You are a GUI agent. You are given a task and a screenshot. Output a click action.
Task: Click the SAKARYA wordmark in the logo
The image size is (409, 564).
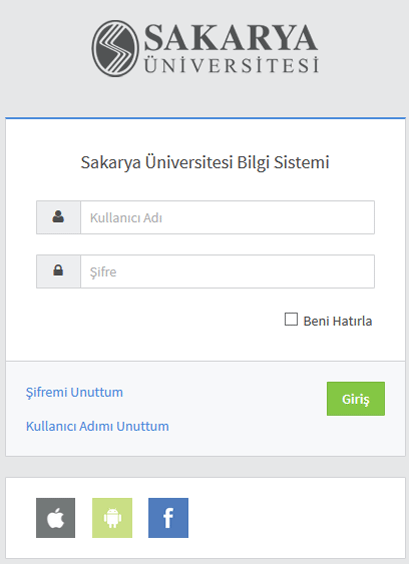pyautogui.click(x=231, y=37)
